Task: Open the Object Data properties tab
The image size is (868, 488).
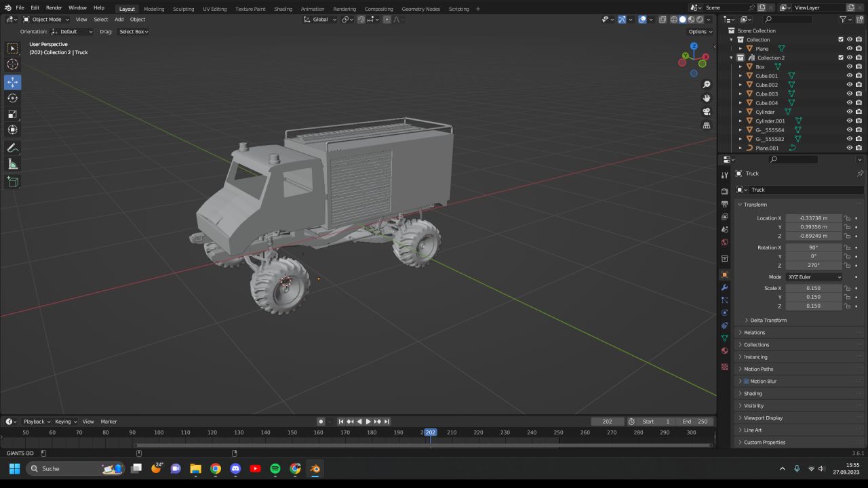Action: (x=724, y=338)
